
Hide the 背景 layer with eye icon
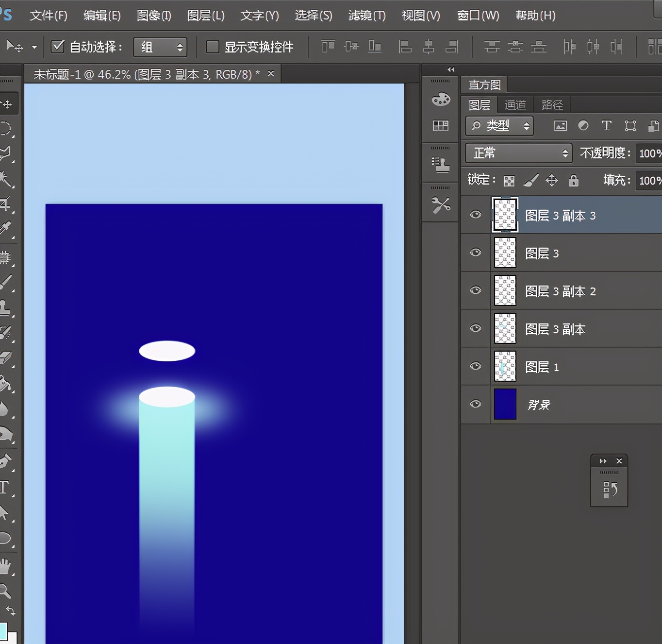476,404
